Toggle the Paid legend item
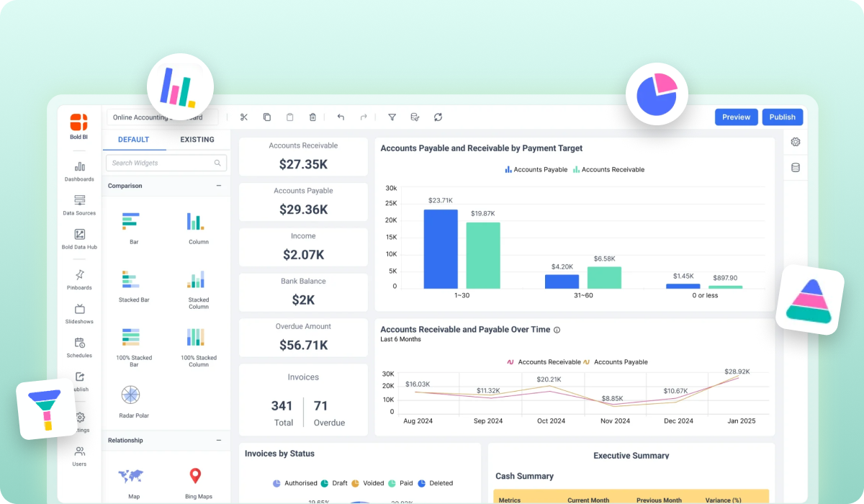This screenshot has width=864, height=504. pyautogui.click(x=401, y=483)
